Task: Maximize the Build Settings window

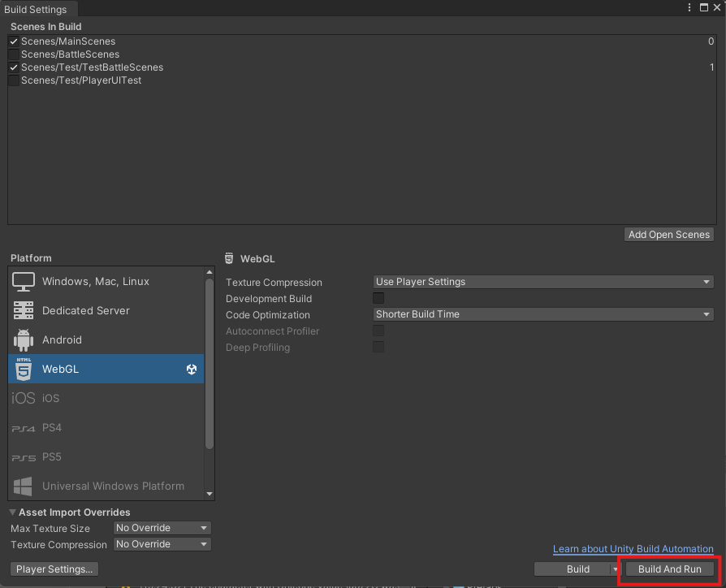Action: 704,7
